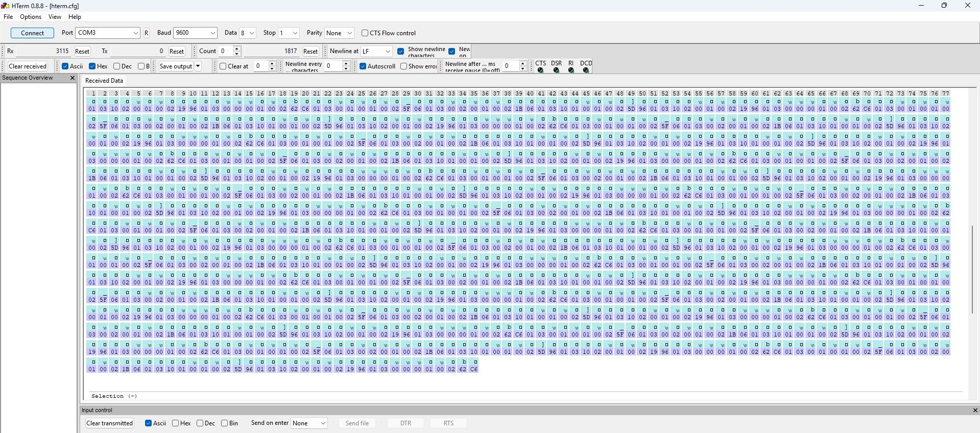The image size is (980, 433).
Task: Click the DCD status indicator LED
Action: point(586,70)
